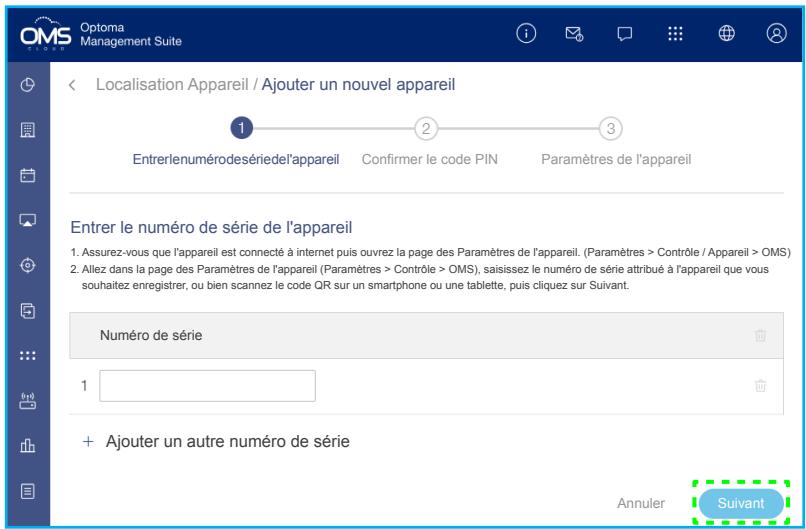Open the language globe icon

[726, 33]
